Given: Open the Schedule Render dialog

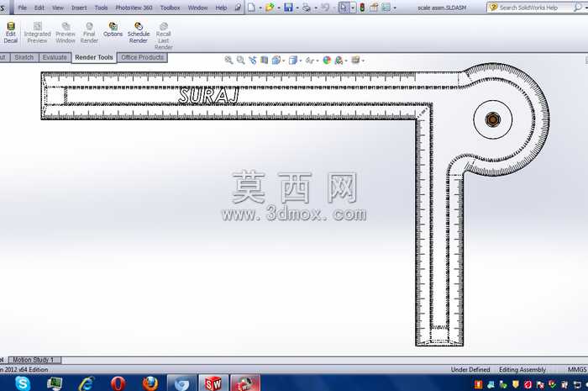Looking at the screenshot, I should pyautogui.click(x=139, y=33).
